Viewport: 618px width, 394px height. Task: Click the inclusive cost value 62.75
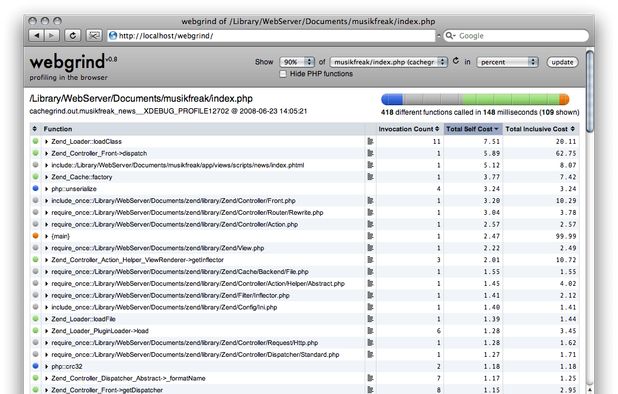coord(566,153)
